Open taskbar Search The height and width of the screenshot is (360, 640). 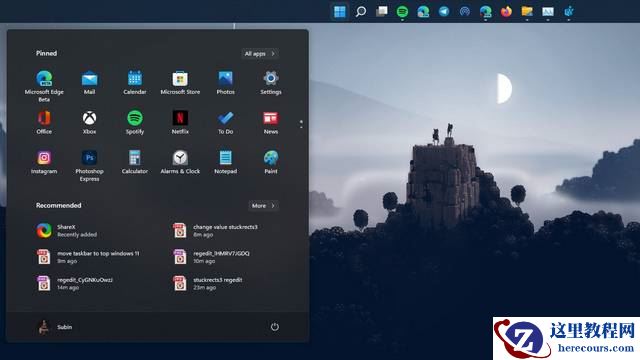click(360, 11)
